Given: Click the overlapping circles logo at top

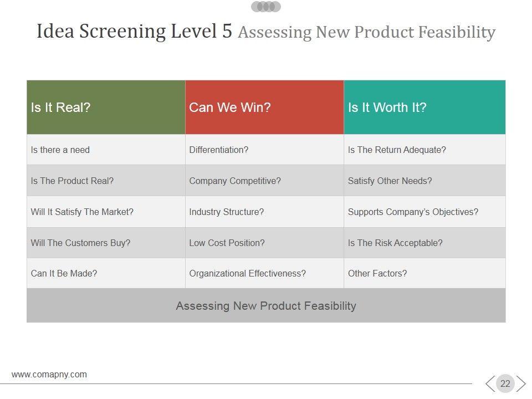Looking at the screenshot, I should (x=266, y=7).
